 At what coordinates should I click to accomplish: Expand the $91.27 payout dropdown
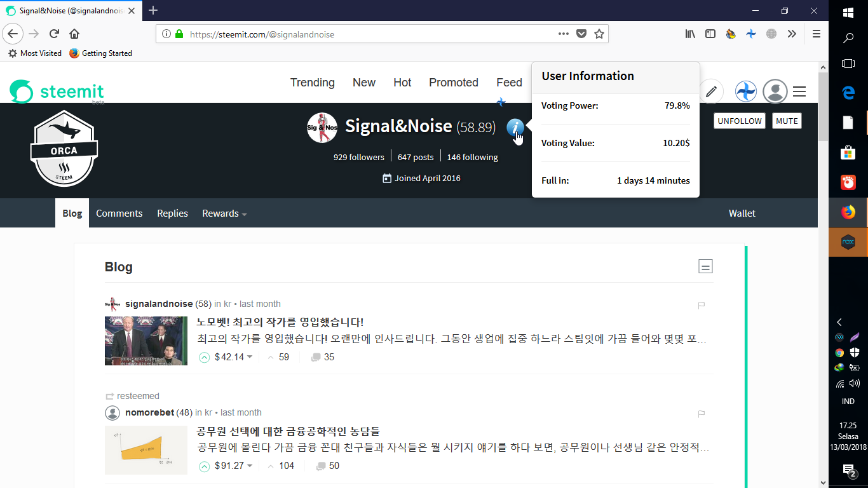[250, 466]
